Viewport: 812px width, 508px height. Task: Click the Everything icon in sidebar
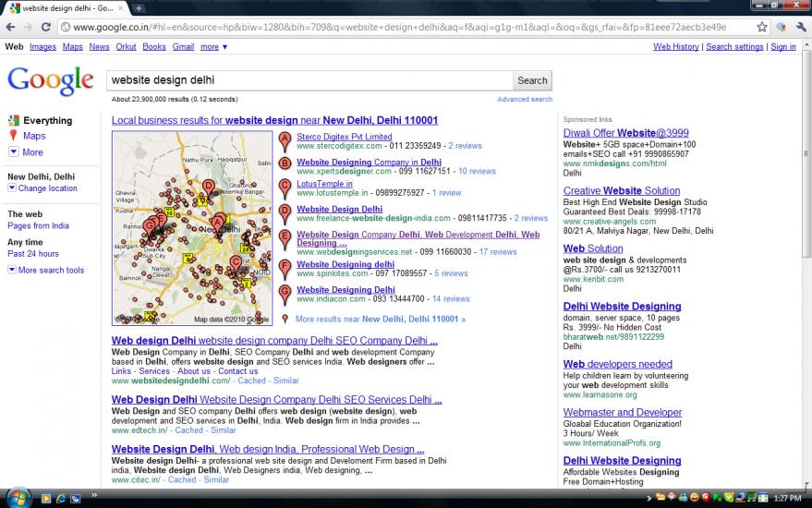click(x=14, y=121)
